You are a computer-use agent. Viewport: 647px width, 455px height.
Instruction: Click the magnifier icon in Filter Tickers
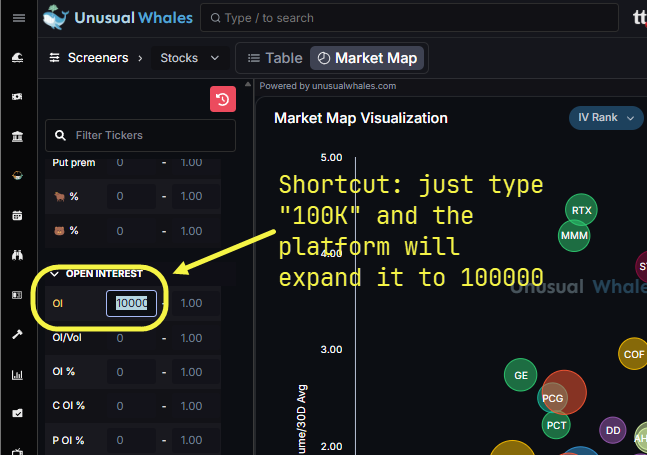(60, 135)
